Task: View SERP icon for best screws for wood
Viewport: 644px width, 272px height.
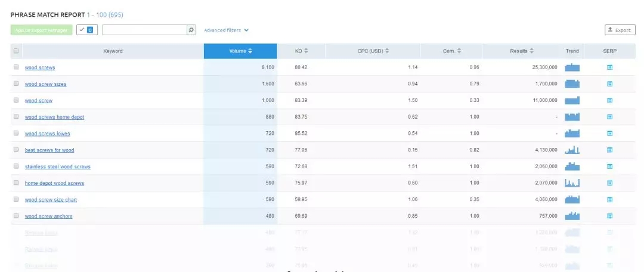Action: pos(609,150)
